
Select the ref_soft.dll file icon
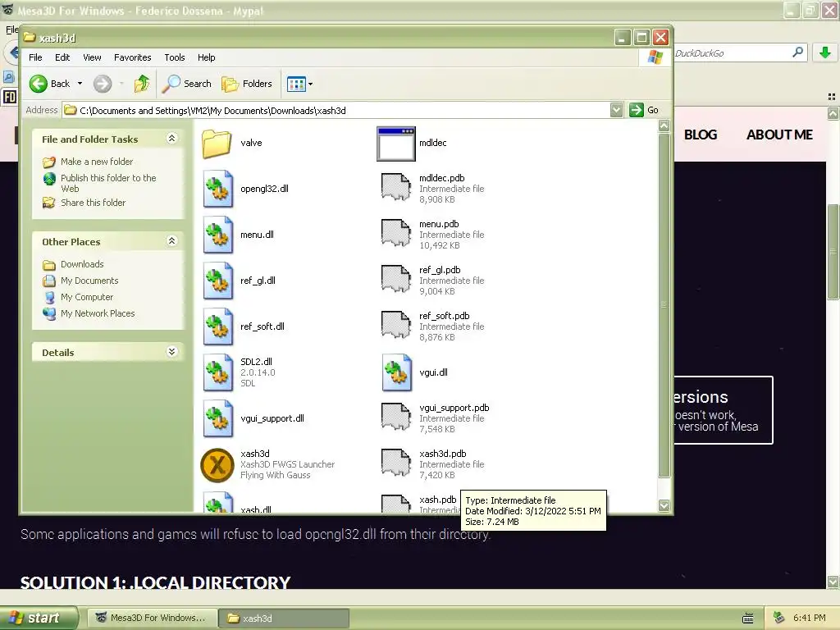[x=218, y=326]
